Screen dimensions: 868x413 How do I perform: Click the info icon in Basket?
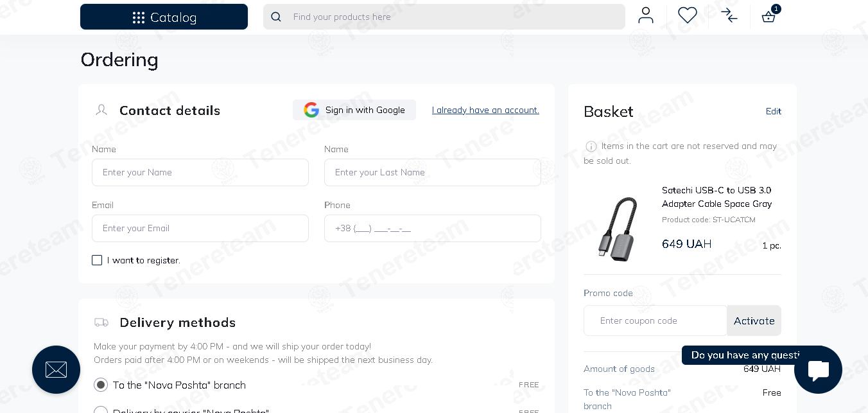point(591,146)
